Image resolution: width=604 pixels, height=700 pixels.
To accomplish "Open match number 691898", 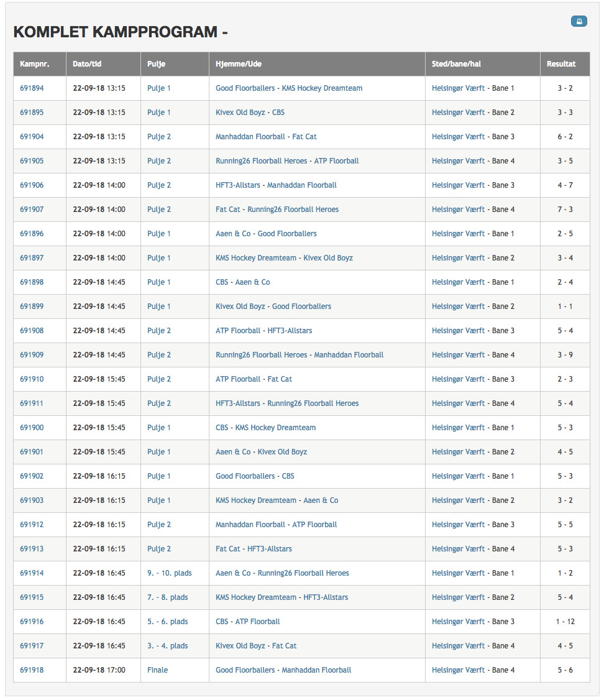I will 32,282.
